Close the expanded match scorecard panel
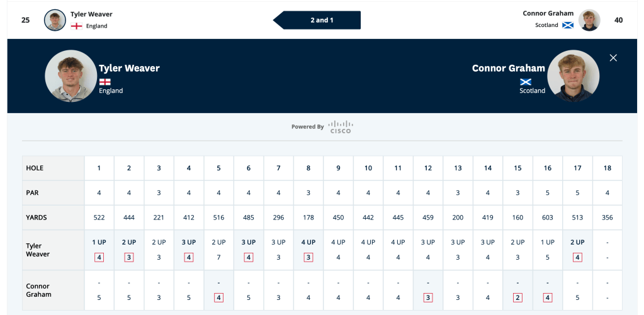 613,58
